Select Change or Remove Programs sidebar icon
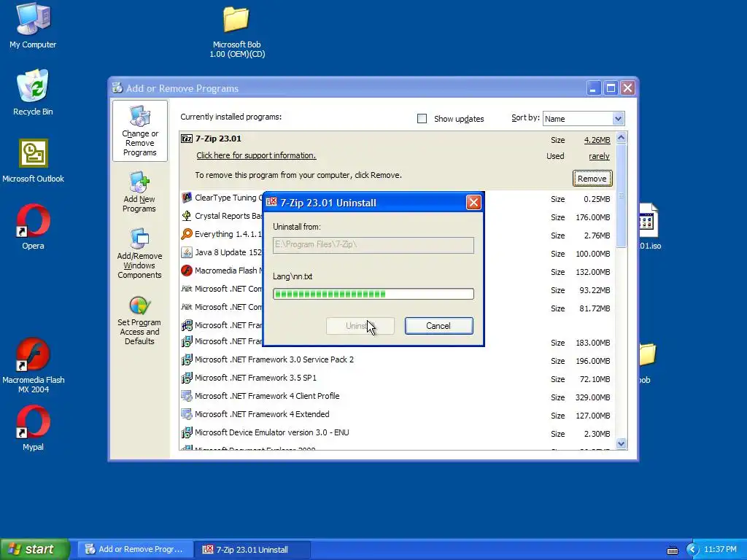Viewport: 747px width, 560px height. click(x=140, y=131)
